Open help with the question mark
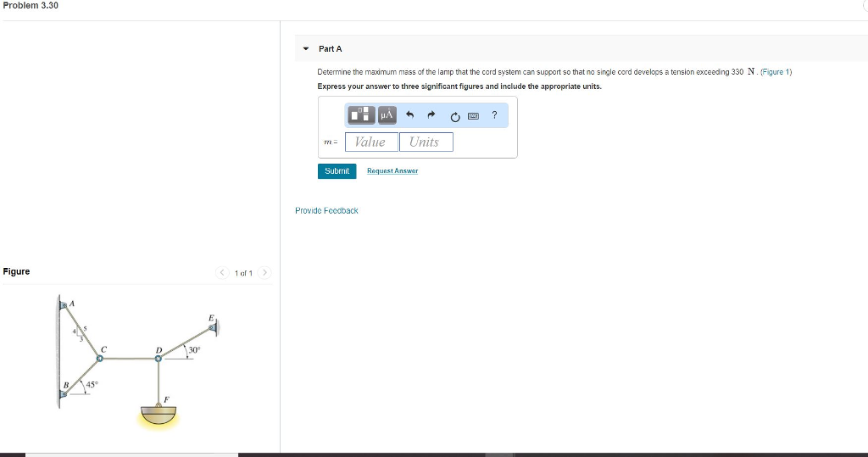 (494, 115)
